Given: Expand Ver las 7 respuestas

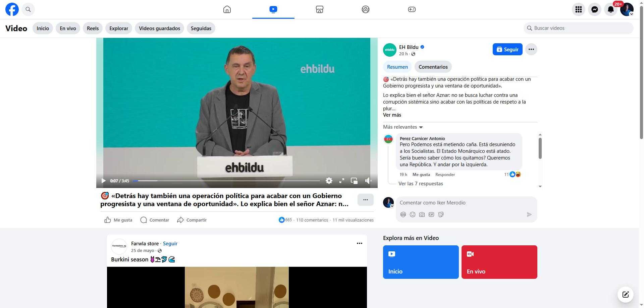Looking at the screenshot, I should click(421, 184).
